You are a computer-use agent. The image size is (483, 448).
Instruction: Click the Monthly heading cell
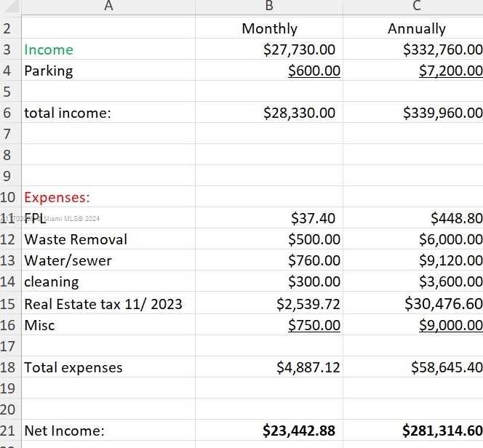[269, 28]
